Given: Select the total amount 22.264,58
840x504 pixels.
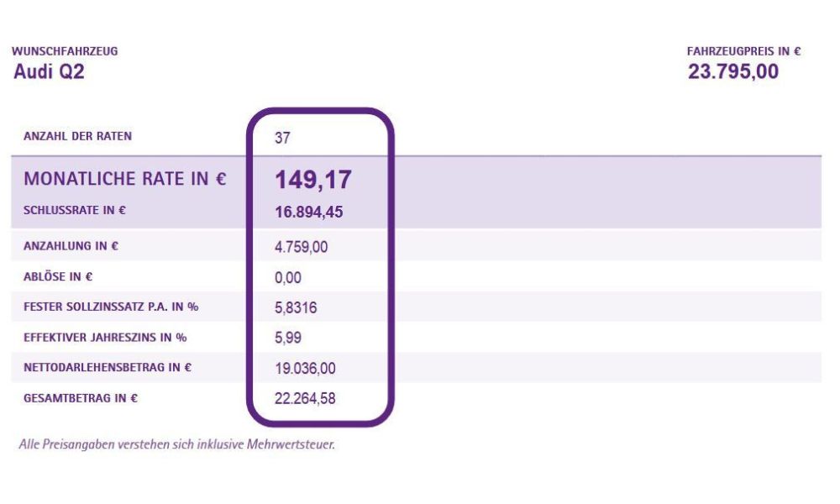Looking at the screenshot, I should [305, 399].
